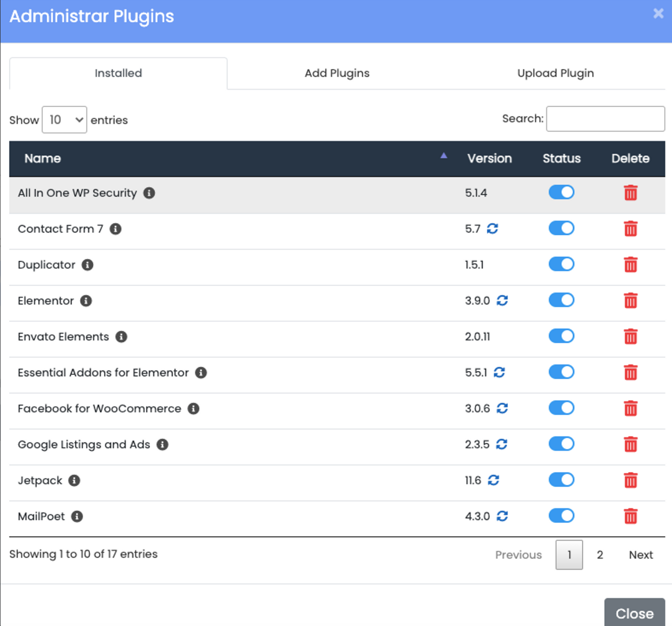Viewport: 672px width, 626px height.
Task: Delete Google Listings and Ads plugin
Action: (x=631, y=444)
